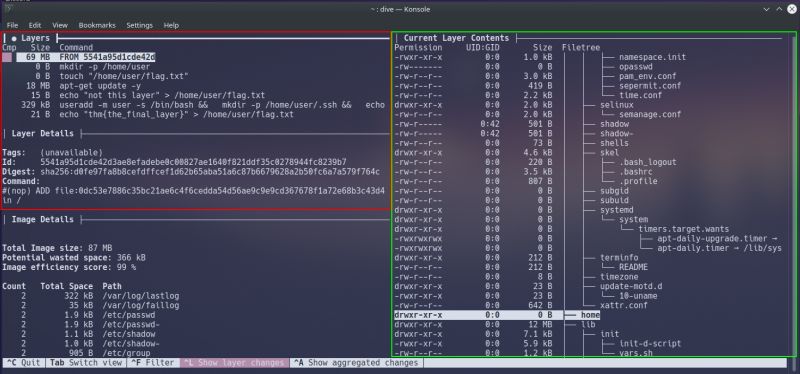Click pam_env.conf in the filetree

(647, 76)
